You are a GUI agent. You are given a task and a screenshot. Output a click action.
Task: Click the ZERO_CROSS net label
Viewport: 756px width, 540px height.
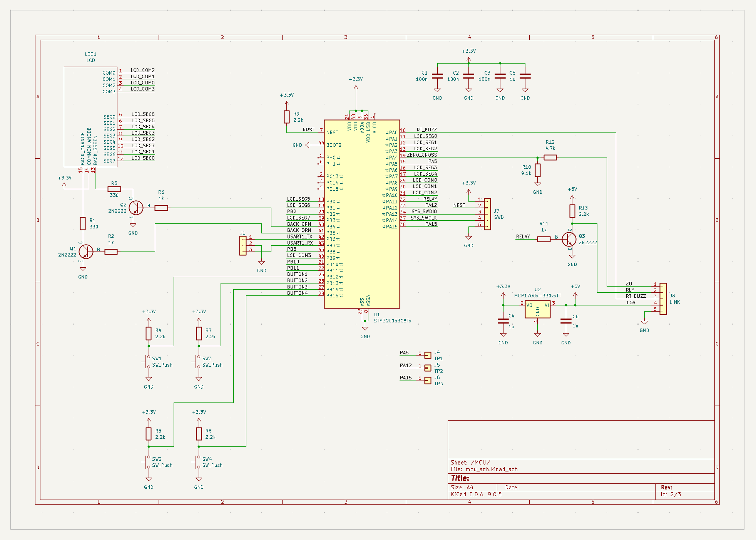[422, 155]
